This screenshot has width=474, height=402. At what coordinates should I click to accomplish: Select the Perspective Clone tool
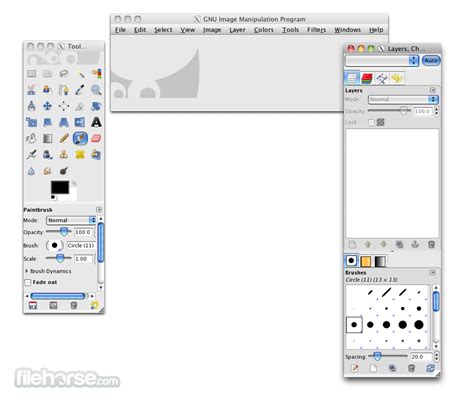(x=96, y=154)
